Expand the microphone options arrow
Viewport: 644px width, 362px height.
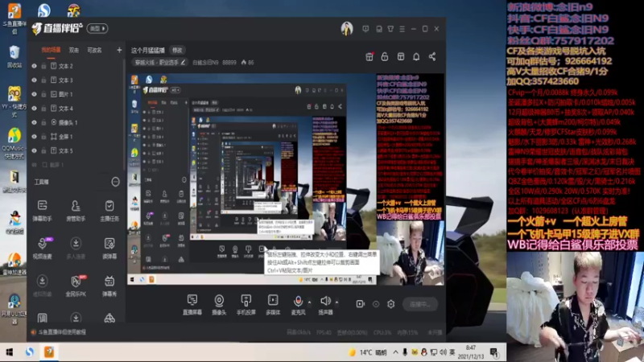coord(309,302)
